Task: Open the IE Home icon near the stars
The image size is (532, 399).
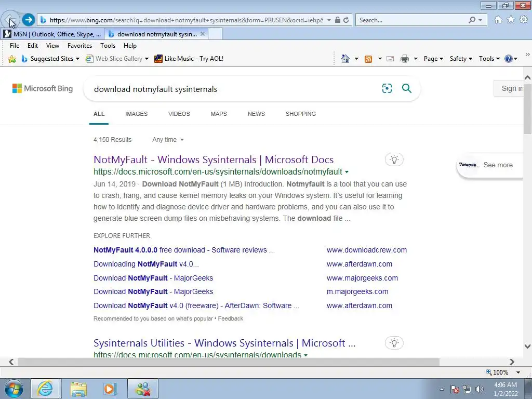Action: 498,20
